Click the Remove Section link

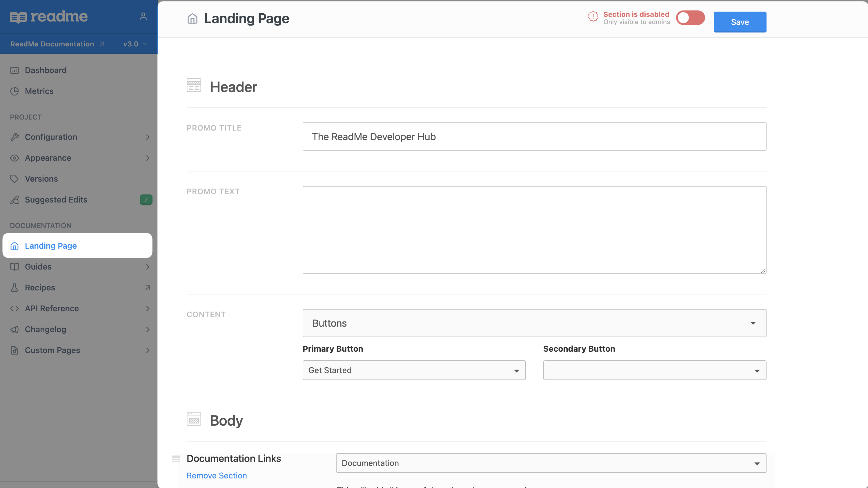tap(217, 476)
